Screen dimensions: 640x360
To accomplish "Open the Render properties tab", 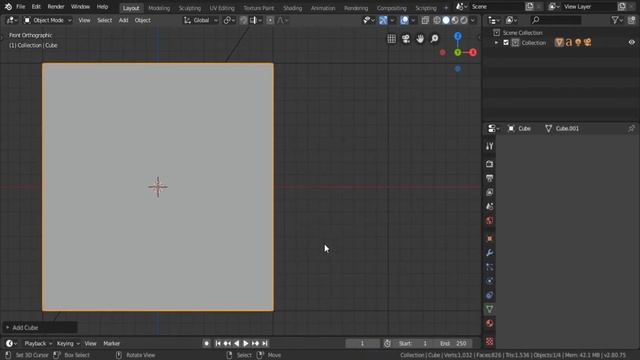I will (489, 164).
